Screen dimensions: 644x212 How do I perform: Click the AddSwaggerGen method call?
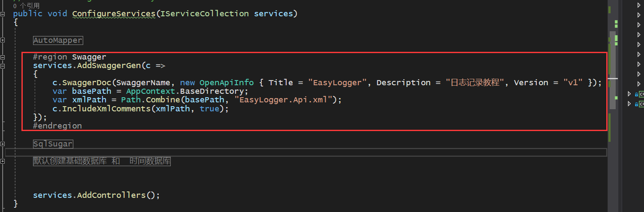point(109,66)
